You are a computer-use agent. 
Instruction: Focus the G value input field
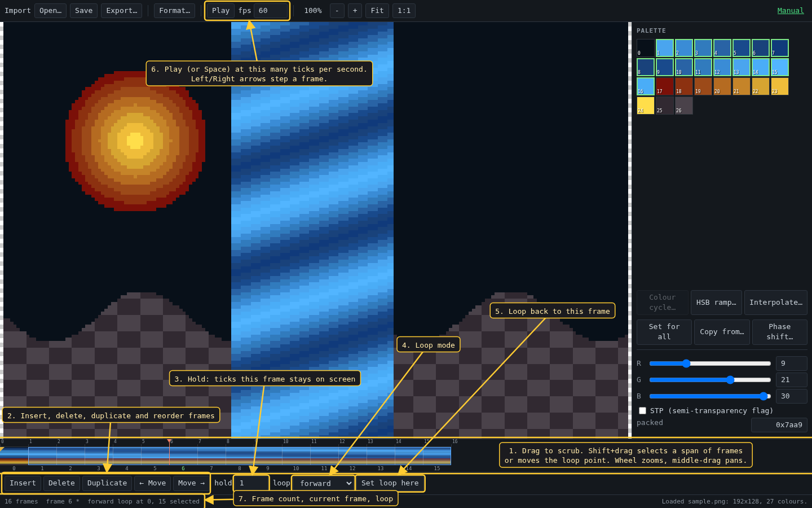coord(792,380)
